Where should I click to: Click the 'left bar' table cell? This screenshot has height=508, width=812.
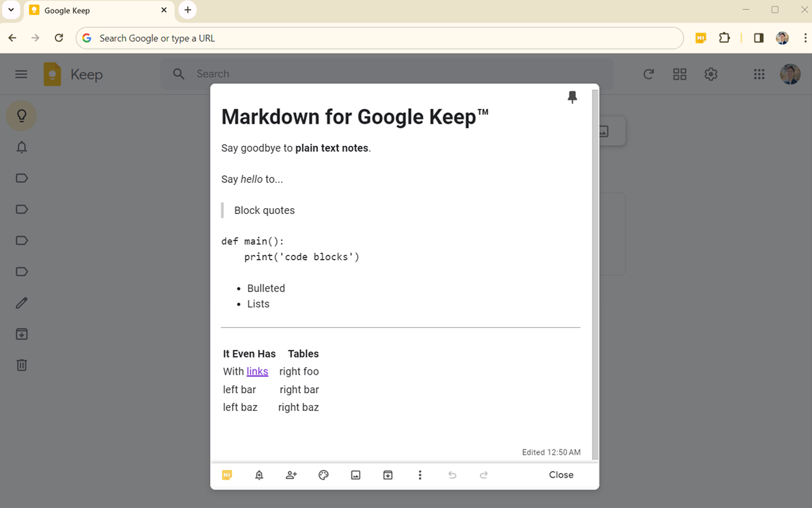click(239, 390)
